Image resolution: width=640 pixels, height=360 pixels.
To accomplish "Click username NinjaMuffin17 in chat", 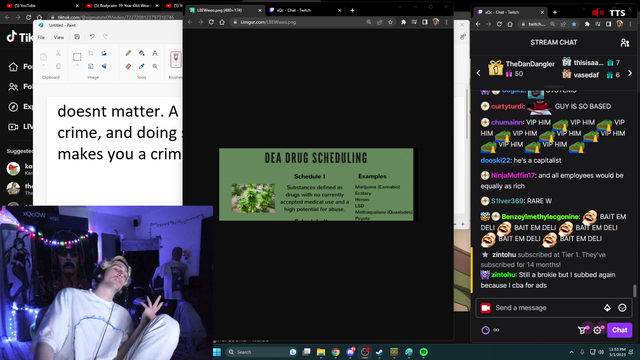I will tap(513, 175).
